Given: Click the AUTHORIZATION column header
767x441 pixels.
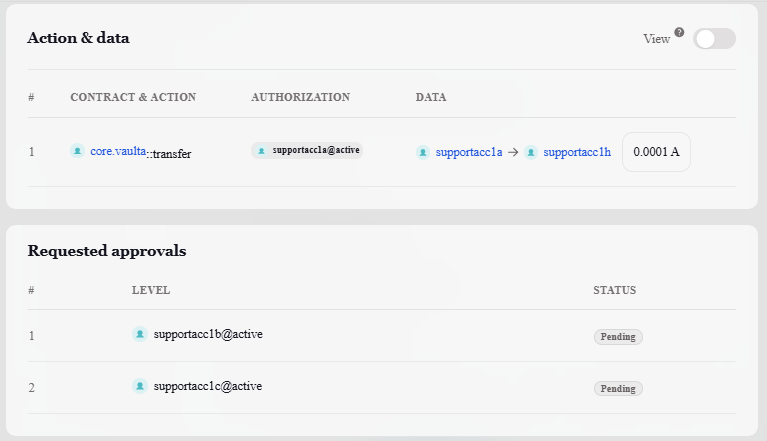Looking at the screenshot, I should point(300,97).
